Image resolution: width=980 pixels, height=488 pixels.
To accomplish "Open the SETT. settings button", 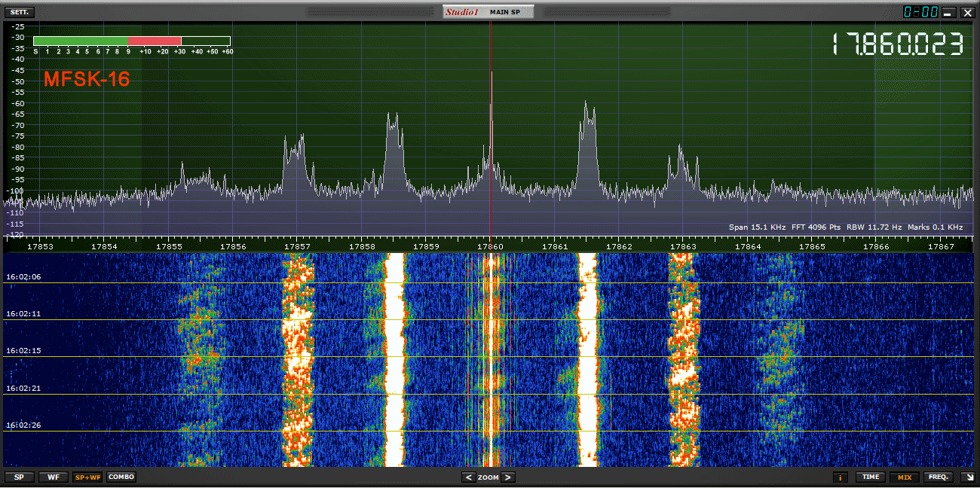I will (20, 12).
